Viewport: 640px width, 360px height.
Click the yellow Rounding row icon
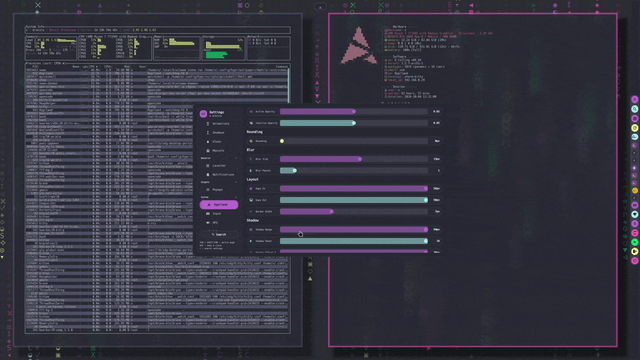[251, 141]
